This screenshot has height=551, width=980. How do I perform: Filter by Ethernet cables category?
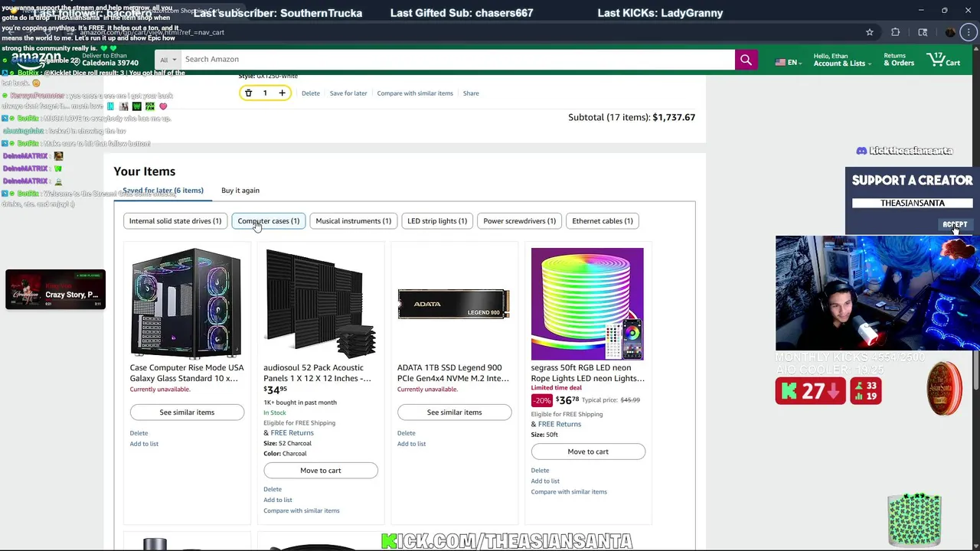click(603, 221)
